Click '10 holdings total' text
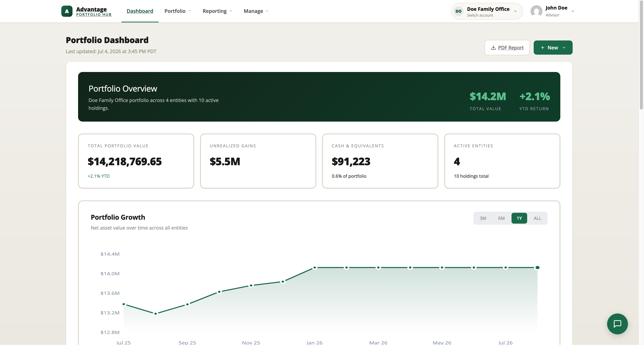 click(x=471, y=176)
